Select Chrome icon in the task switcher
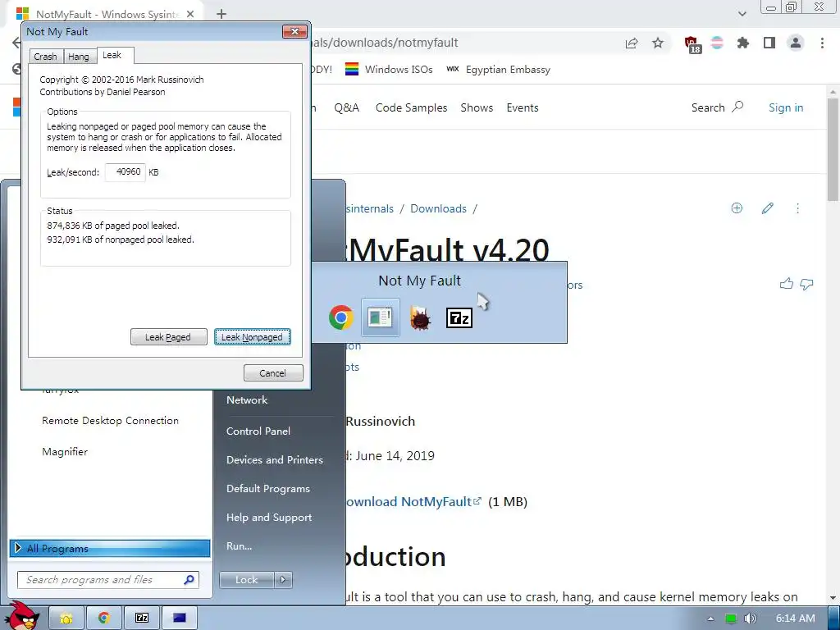 pos(341,317)
